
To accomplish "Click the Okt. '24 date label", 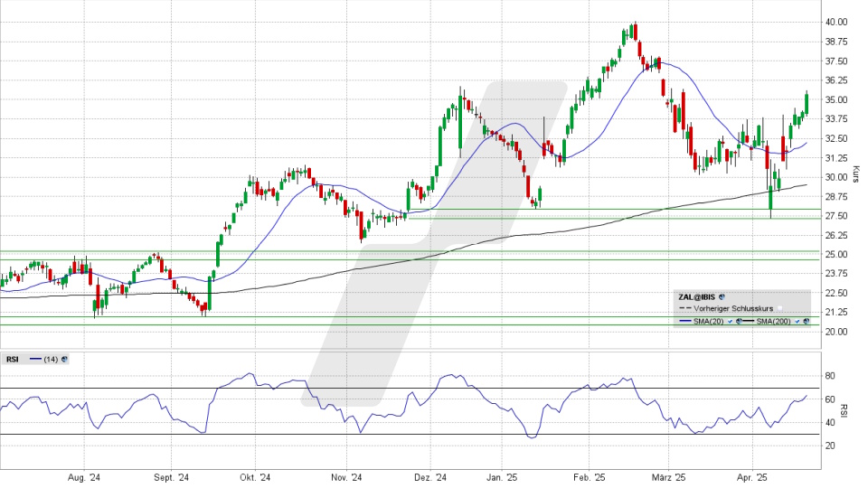I will tap(255, 477).
